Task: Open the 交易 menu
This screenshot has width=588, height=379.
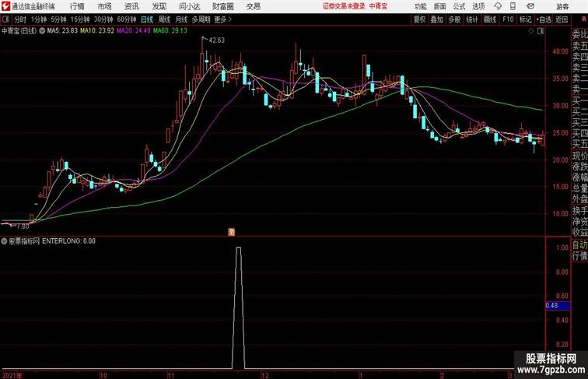Action: [254, 6]
